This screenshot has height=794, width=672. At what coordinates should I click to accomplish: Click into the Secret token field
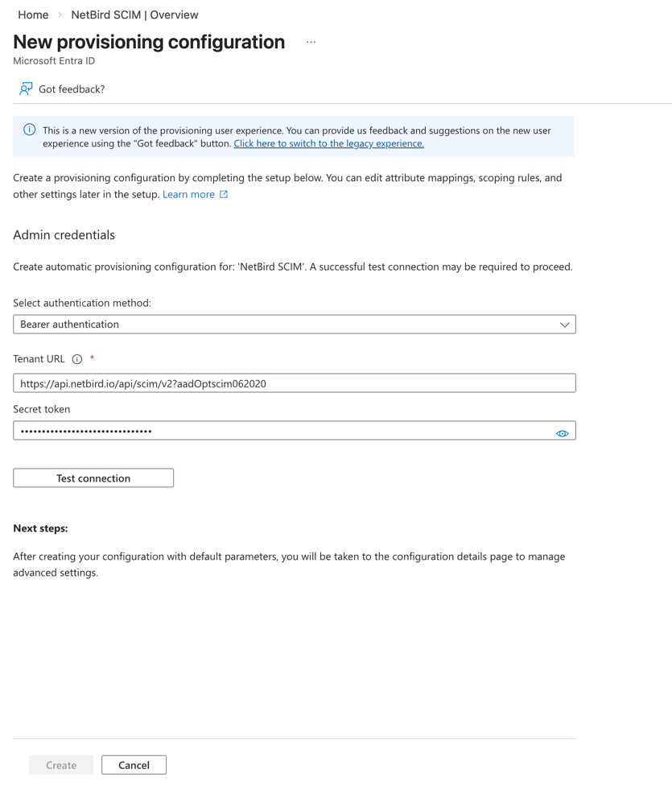tap(282, 431)
